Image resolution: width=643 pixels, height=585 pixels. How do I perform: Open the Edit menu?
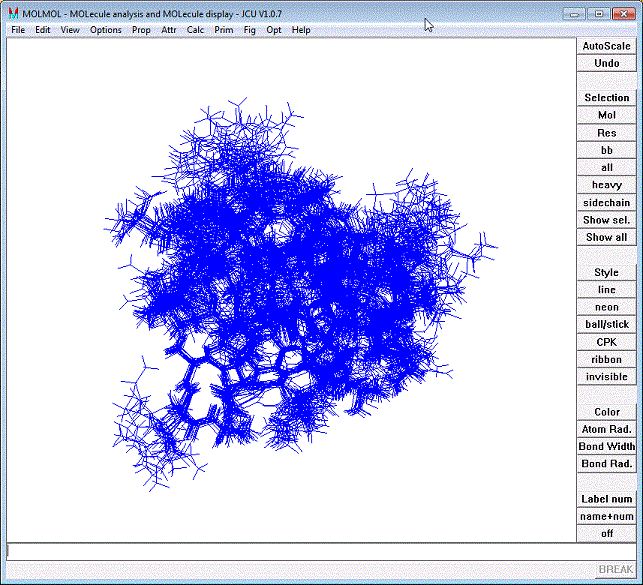point(43,30)
